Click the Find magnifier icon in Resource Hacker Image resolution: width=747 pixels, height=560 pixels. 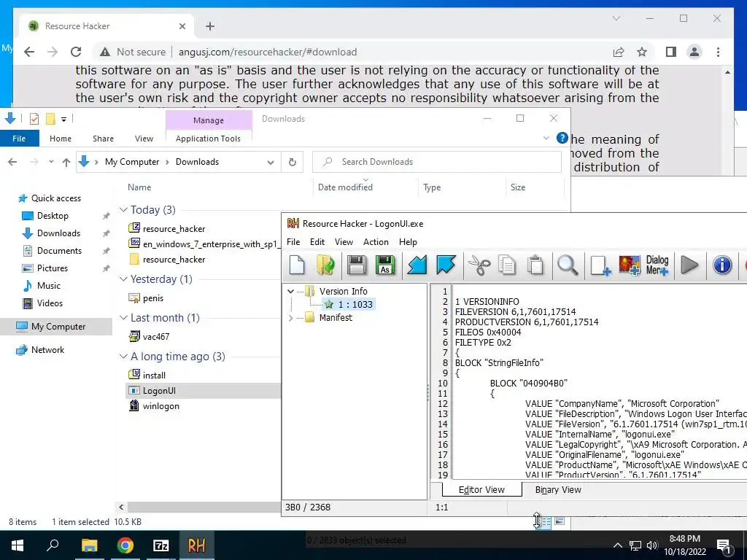pyautogui.click(x=568, y=265)
